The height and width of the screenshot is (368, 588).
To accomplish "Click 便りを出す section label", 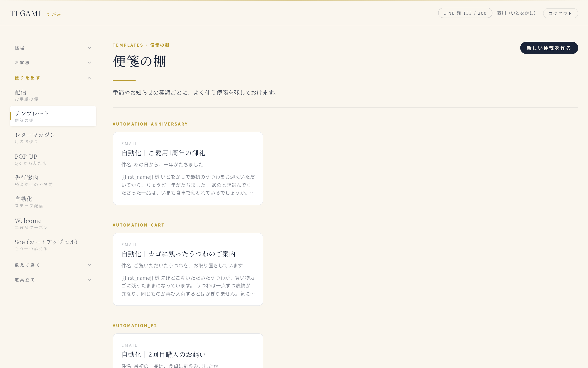I will [27, 78].
